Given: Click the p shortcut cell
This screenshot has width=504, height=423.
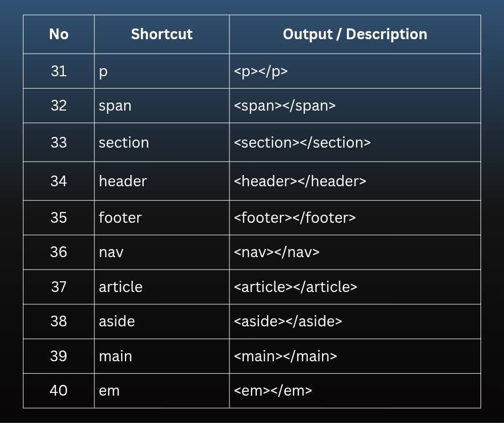Looking at the screenshot, I should tap(162, 71).
